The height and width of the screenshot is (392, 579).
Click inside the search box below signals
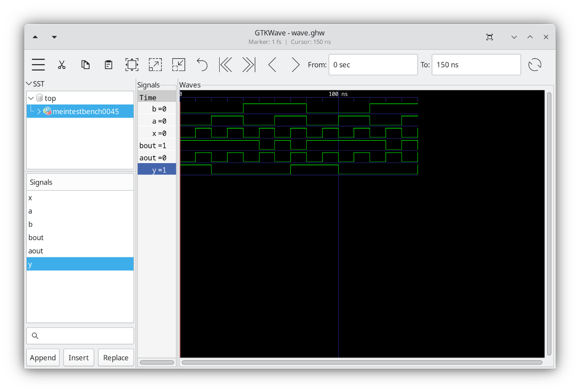pyautogui.click(x=80, y=336)
